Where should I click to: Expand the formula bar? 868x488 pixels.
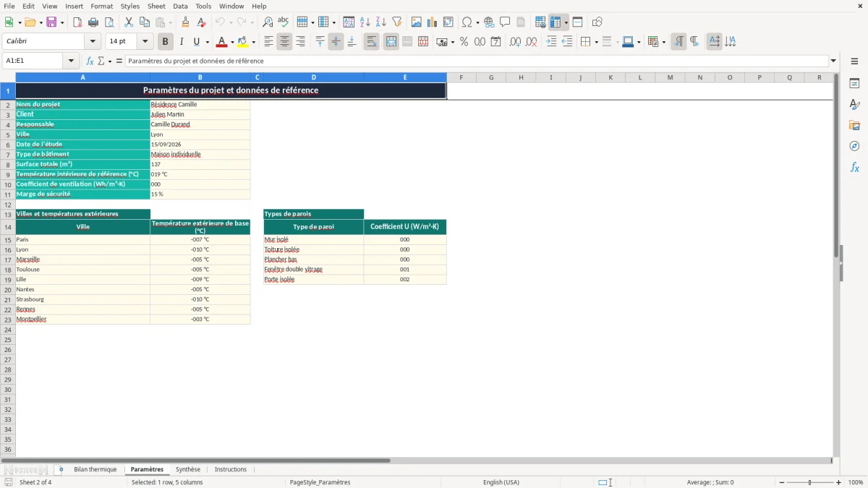833,61
